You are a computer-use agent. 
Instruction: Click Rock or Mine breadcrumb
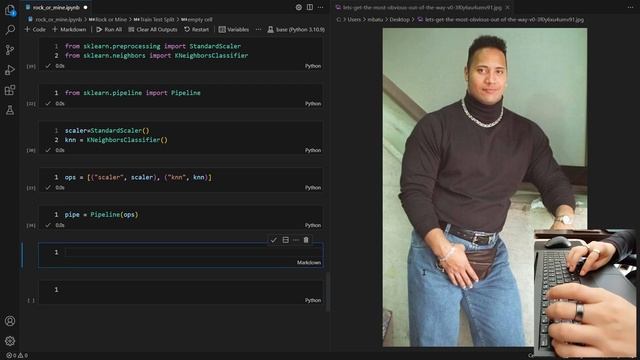click(108, 20)
